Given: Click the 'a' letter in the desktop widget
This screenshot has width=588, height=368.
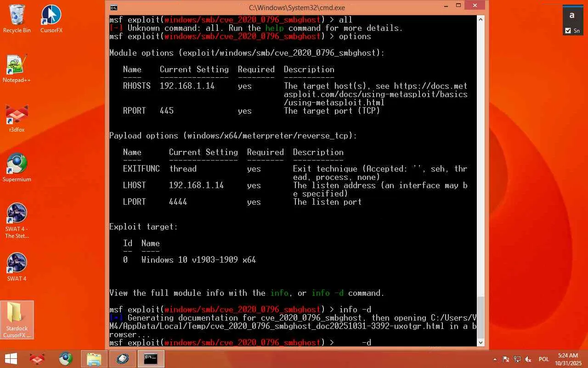Looking at the screenshot, I should click(x=572, y=15).
